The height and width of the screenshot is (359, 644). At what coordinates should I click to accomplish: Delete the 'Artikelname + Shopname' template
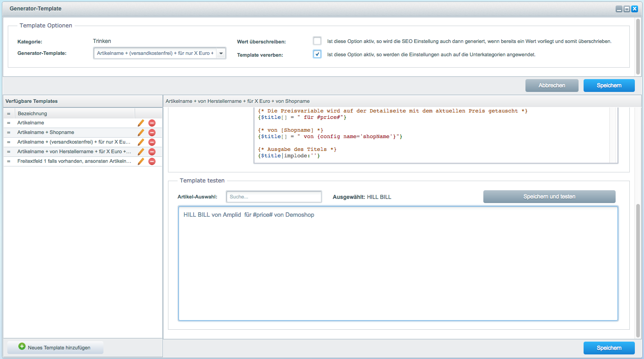[x=152, y=133]
